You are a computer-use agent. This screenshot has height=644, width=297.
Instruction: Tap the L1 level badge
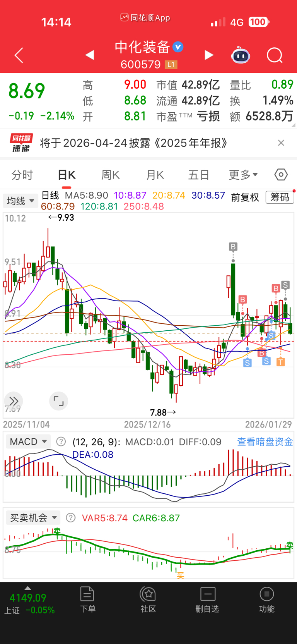171,64
